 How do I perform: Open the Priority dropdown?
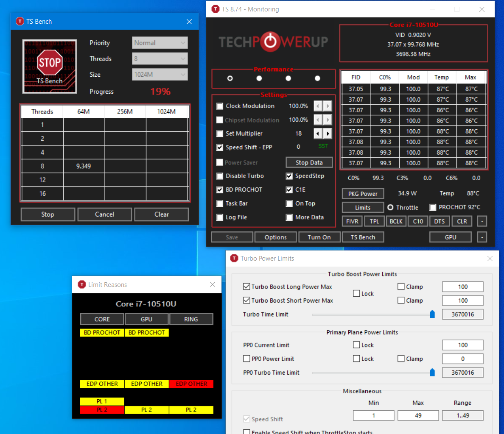(160, 43)
